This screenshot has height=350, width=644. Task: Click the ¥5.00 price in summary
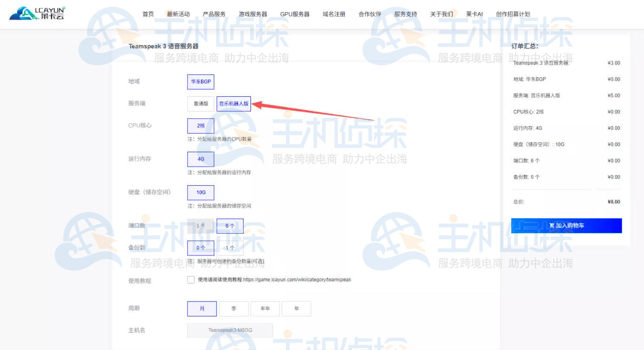tap(614, 95)
